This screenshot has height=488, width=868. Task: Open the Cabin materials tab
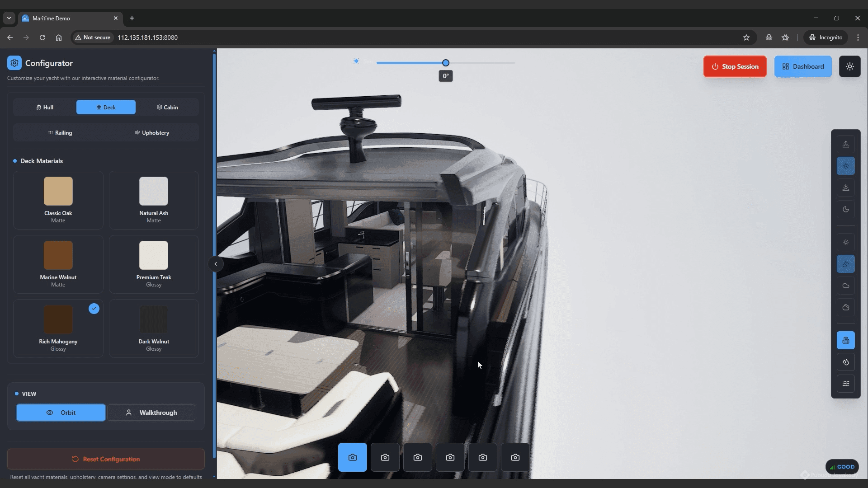[x=167, y=107]
